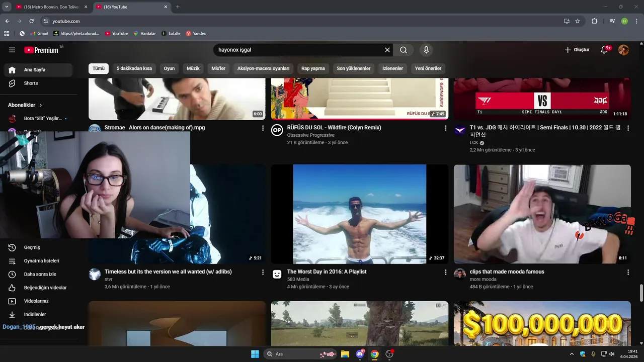Open the Chrome extensions puzzle icon
Screen dimensions: 644x362
(x=594, y=21)
